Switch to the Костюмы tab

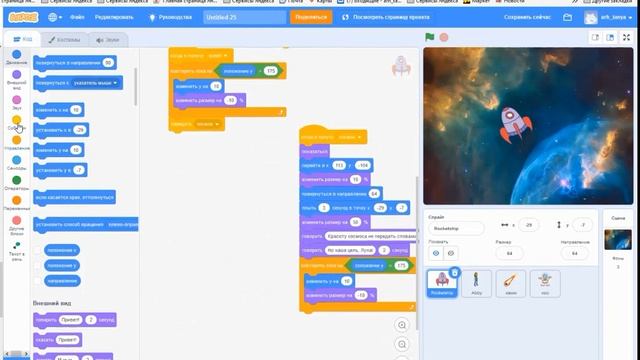[x=64, y=40]
